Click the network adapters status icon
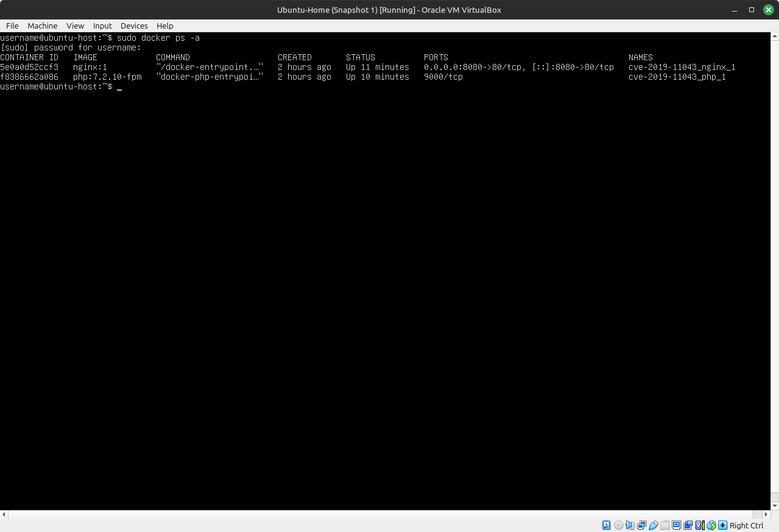This screenshot has height=532, width=779. (641, 525)
